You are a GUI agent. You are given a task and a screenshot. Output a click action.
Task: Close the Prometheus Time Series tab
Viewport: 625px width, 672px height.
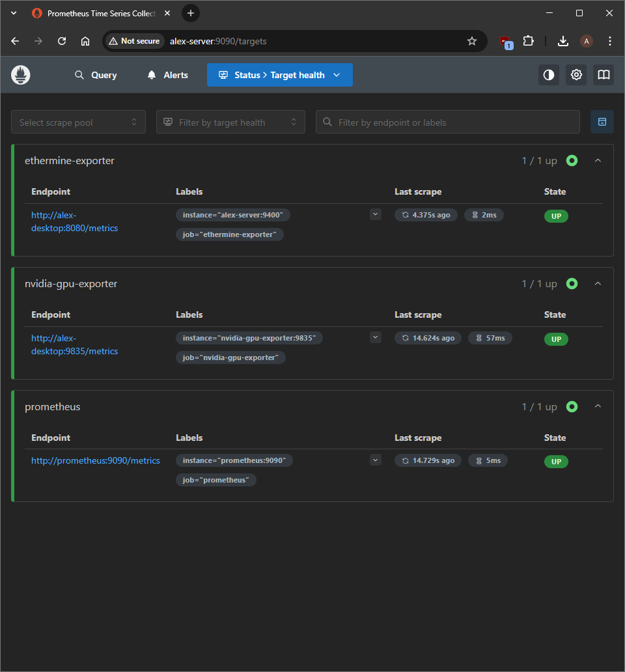pyautogui.click(x=167, y=13)
